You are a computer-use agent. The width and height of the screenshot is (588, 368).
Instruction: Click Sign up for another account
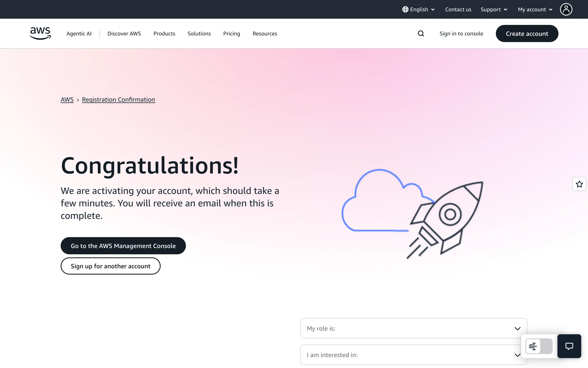tap(110, 266)
